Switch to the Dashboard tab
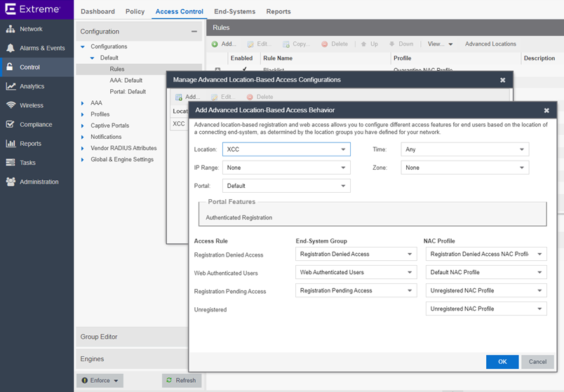 98,11
